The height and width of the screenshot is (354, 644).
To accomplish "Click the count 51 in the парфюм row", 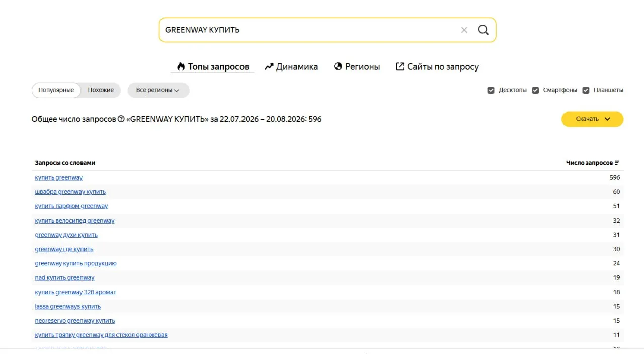I will (616, 206).
